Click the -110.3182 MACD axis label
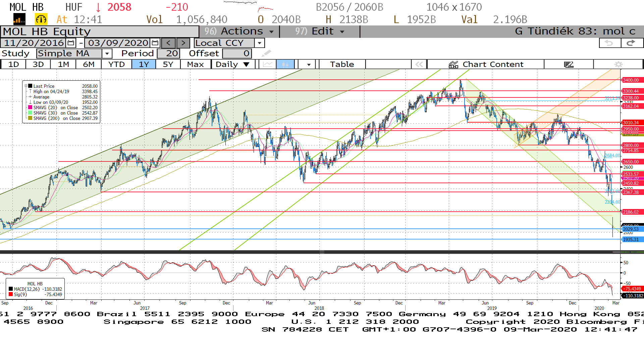Screen dimensions: 644x348 pos(633,296)
